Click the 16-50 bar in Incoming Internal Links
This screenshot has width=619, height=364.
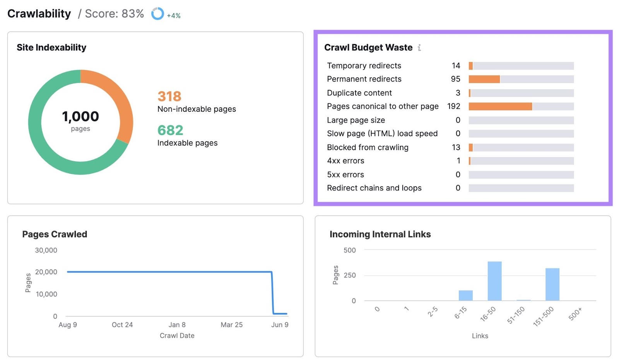[494, 280]
